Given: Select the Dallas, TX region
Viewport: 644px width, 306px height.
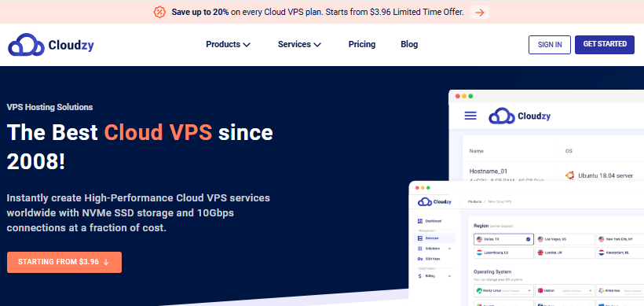Looking at the screenshot, I should [x=503, y=239].
